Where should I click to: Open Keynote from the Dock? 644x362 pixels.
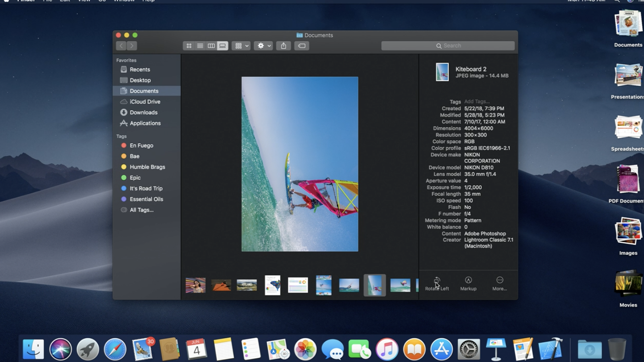(x=496, y=349)
